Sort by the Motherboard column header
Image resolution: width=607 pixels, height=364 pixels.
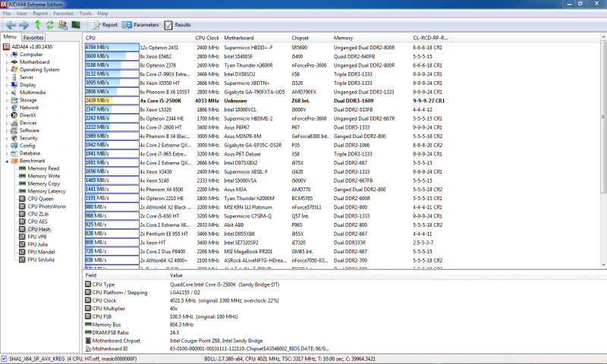(255, 38)
